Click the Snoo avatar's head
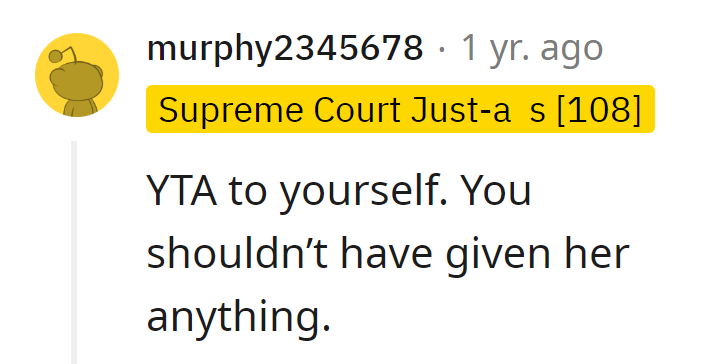The image size is (710, 364). point(76,81)
